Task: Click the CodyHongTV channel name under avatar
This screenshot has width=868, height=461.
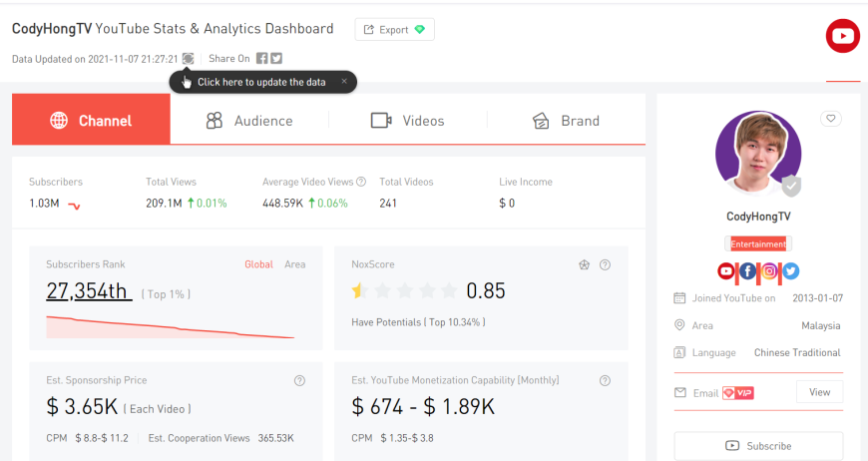Action: point(758,217)
